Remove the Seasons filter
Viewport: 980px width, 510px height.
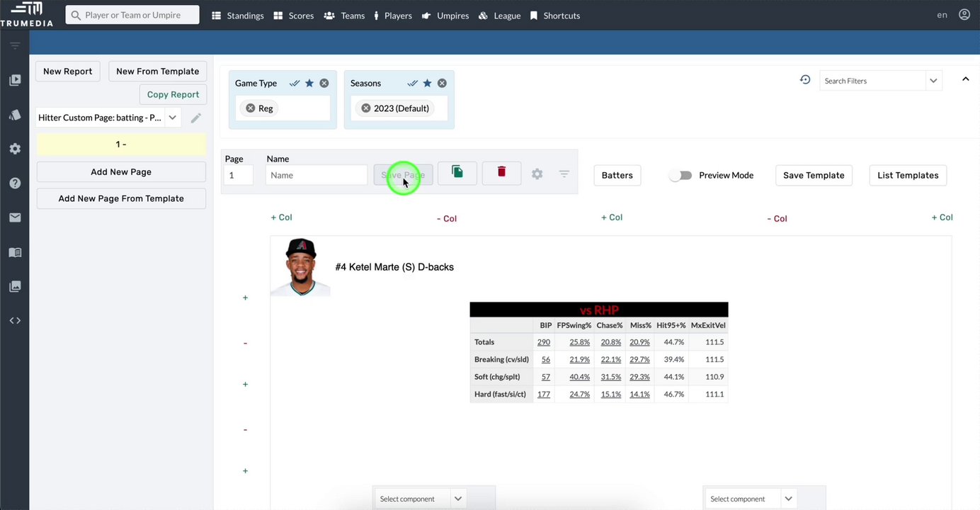click(442, 83)
